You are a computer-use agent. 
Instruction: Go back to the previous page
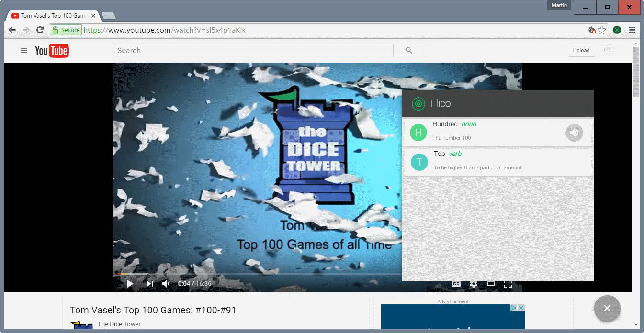pos(12,30)
